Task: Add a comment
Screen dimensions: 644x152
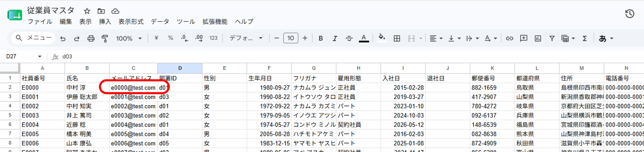Action: 524,38
